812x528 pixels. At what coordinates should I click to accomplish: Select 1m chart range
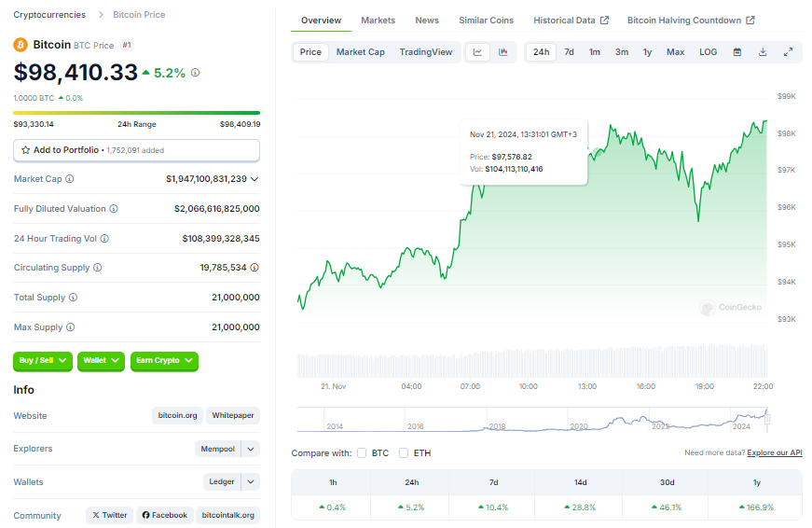pyautogui.click(x=595, y=52)
